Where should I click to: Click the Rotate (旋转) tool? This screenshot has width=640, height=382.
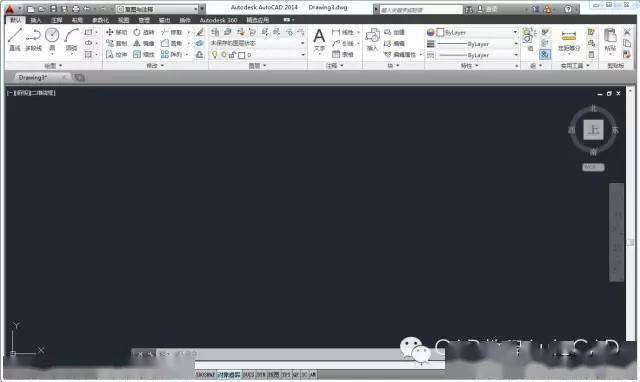(x=144, y=32)
